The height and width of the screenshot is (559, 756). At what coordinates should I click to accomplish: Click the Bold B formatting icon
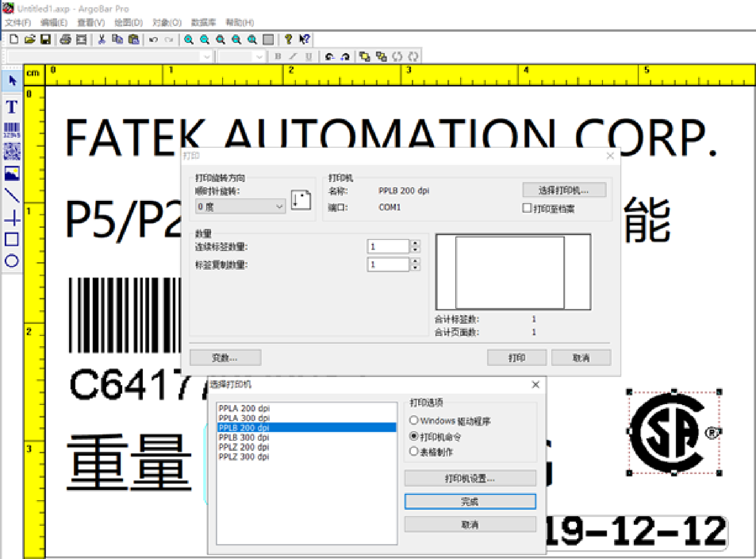pos(278,56)
